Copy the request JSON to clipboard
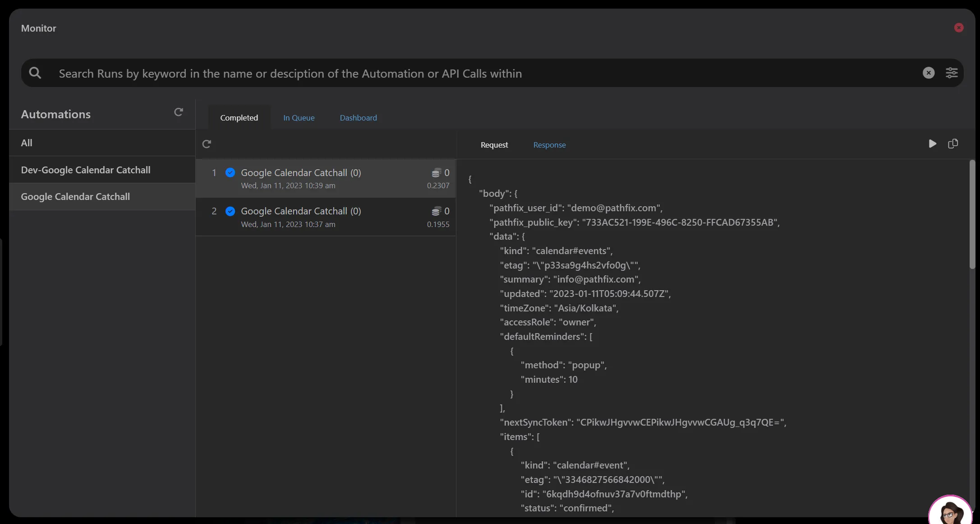 [x=953, y=144]
